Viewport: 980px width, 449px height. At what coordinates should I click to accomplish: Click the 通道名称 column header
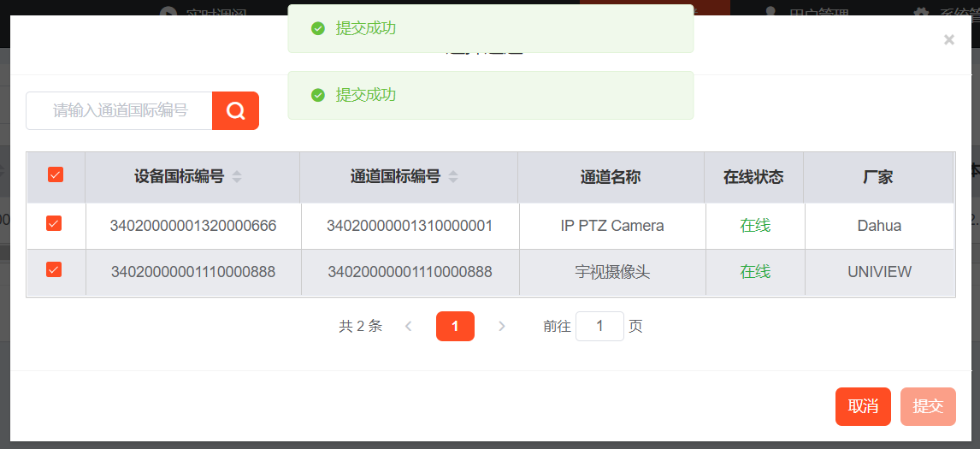[611, 177]
